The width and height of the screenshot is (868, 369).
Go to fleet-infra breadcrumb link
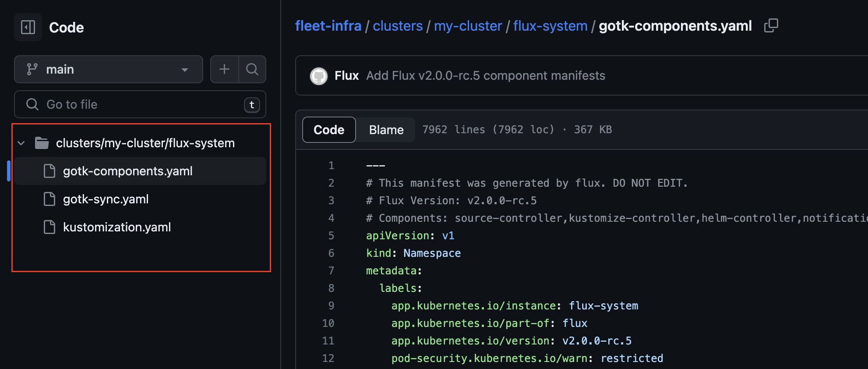pyautogui.click(x=328, y=26)
